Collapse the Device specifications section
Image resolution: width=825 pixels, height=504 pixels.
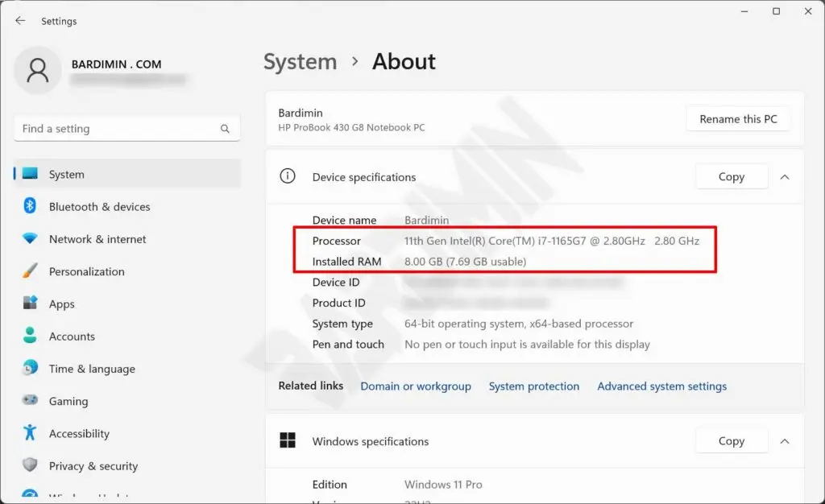click(785, 177)
